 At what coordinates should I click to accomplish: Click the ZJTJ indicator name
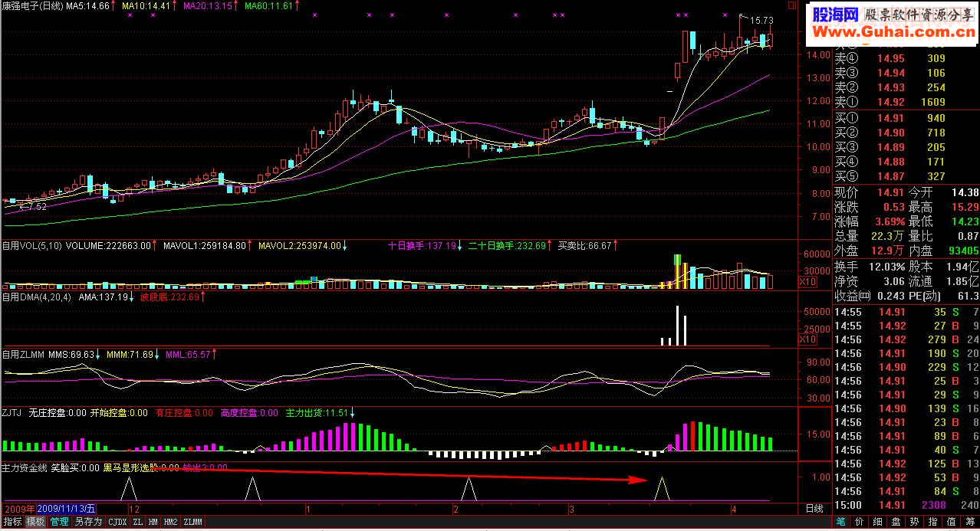(13, 412)
